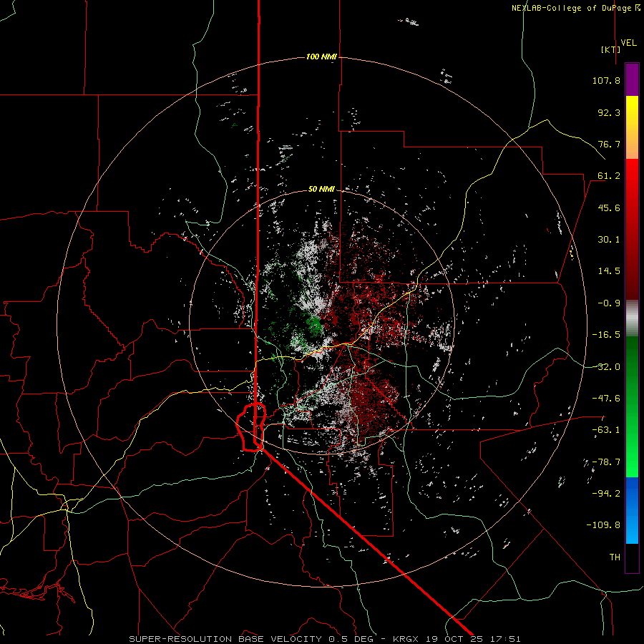Click the 107.8 velocity scale value

pyautogui.click(x=606, y=80)
